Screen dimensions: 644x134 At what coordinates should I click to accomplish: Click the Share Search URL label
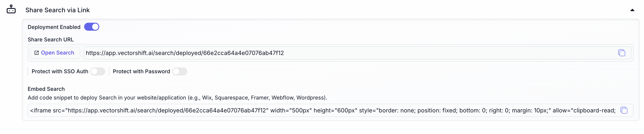coord(51,40)
